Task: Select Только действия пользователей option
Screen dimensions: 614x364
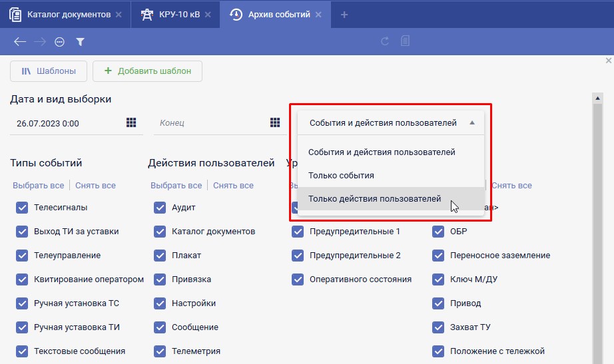Action: coord(374,199)
